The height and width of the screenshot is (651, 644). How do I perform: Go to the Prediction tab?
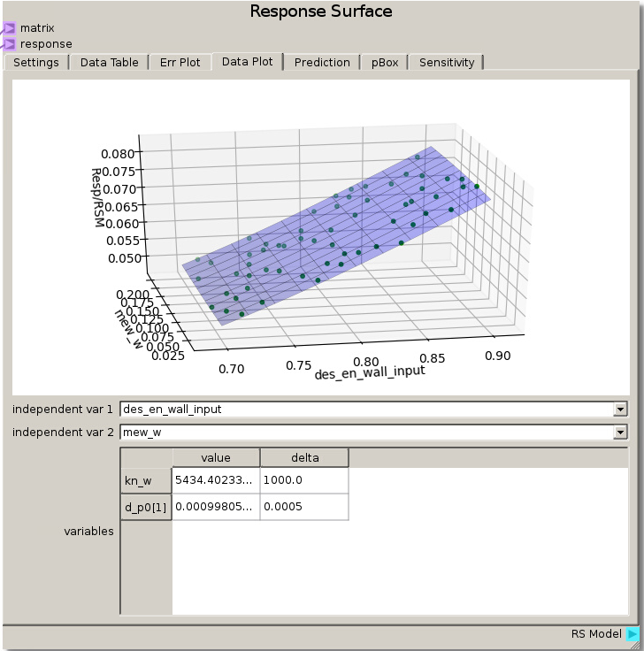322,63
